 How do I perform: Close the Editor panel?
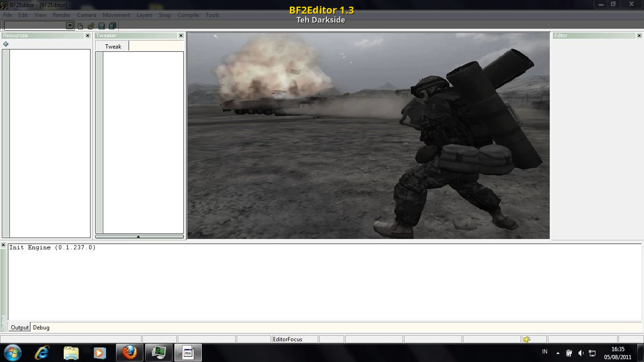pos(639,36)
